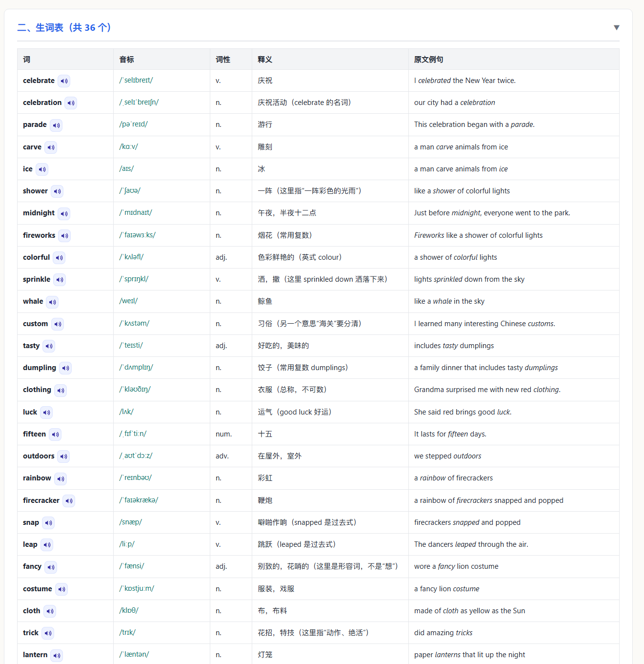The width and height of the screenshot is (644, 664).
Task: Listen to the word midnight
Action: (x=64, y=214)
